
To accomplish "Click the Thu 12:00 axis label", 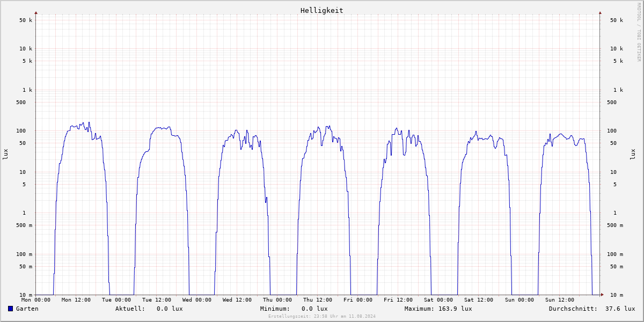I will 318,300.
